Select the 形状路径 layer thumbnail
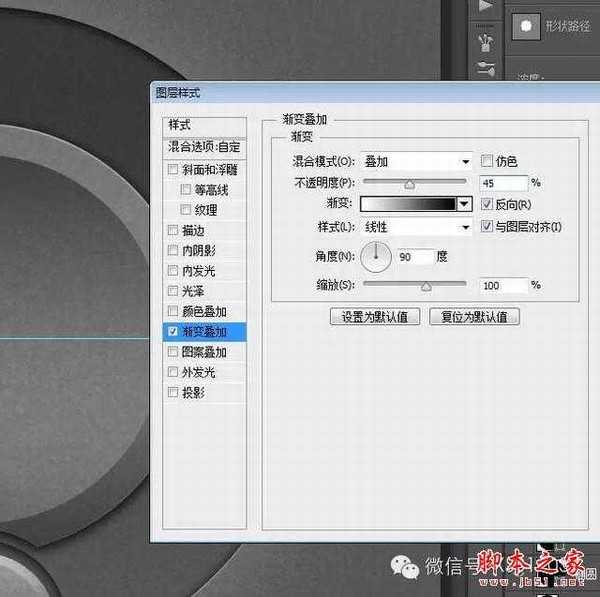Image resolution: width=600 pixels, height=597 pixels. [526, 24]
